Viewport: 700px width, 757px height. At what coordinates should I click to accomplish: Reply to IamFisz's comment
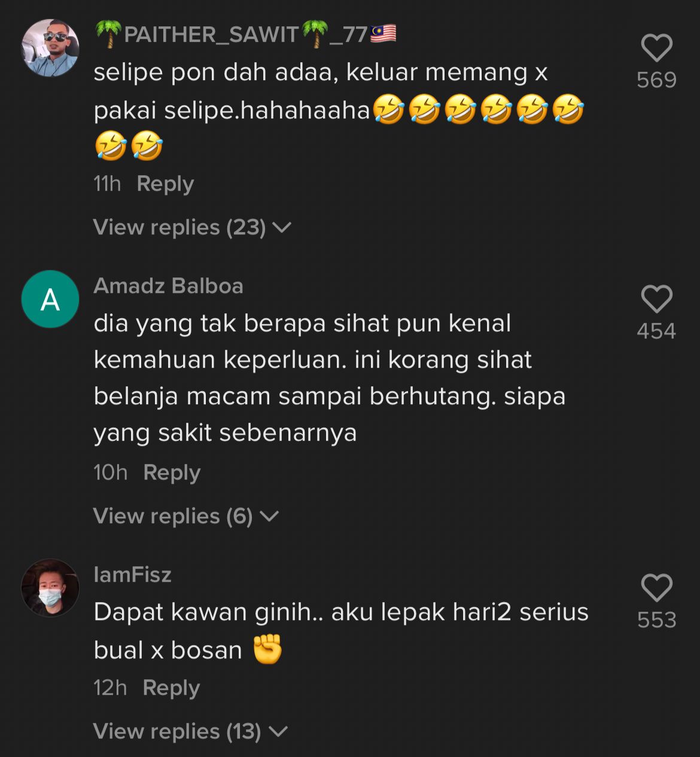[x=171, y=688]
